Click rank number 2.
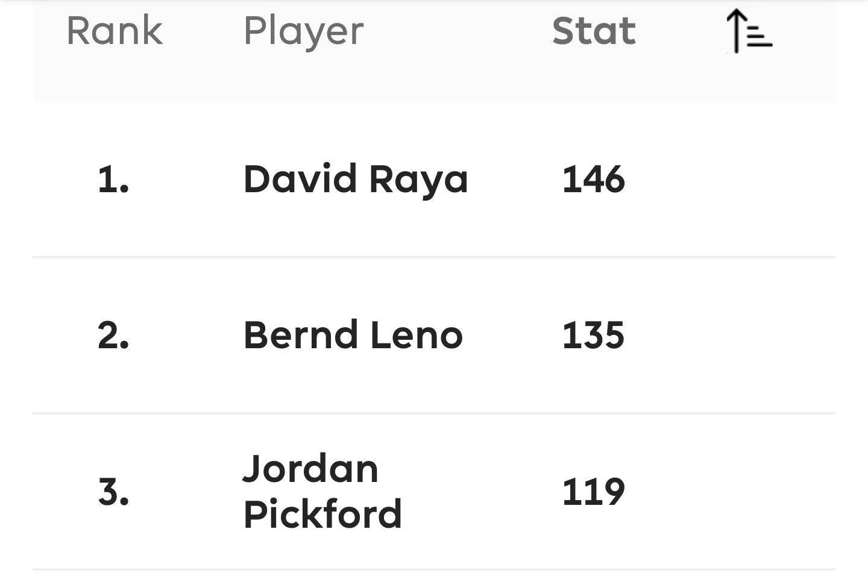 pos(113,335)
